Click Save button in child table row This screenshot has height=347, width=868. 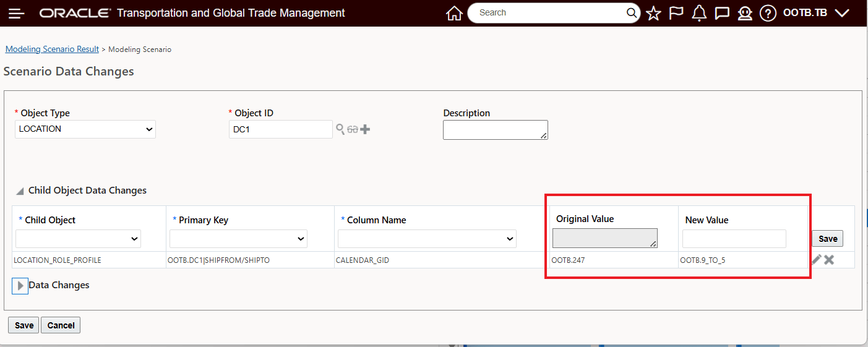tap(827, 239)
